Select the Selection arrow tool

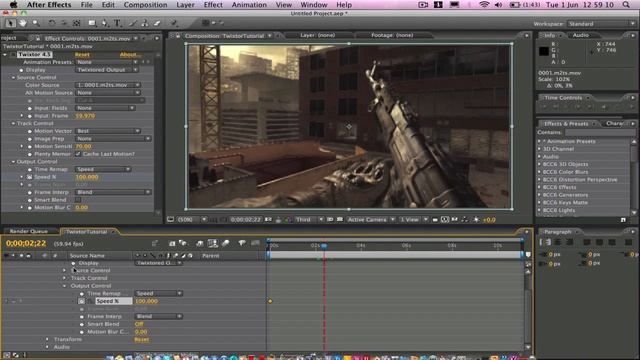pos(10,23)
